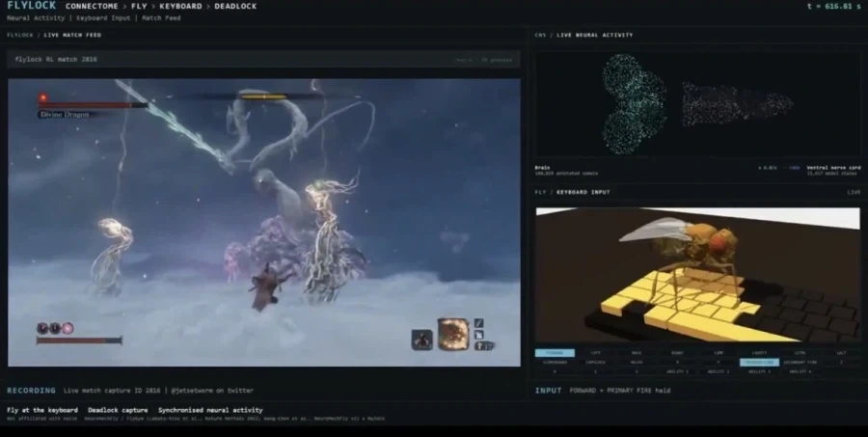Image resolution: width=868 pixels, height=437 pixels.
Task: Click the highlighted PRIMARY FIRE key indicator
Action: click(x=760, y=362)
